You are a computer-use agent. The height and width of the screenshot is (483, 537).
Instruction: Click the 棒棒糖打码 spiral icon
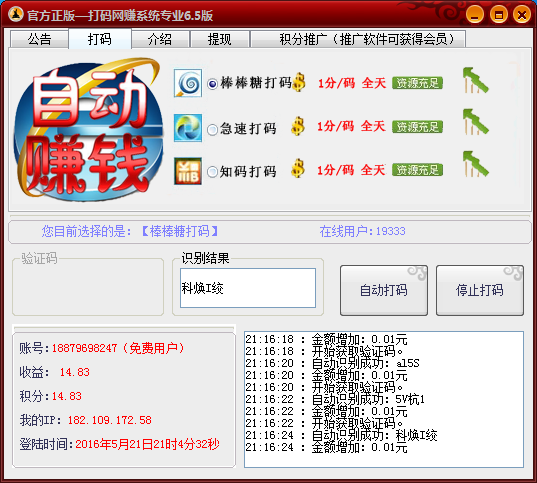(x=188, y=83)
